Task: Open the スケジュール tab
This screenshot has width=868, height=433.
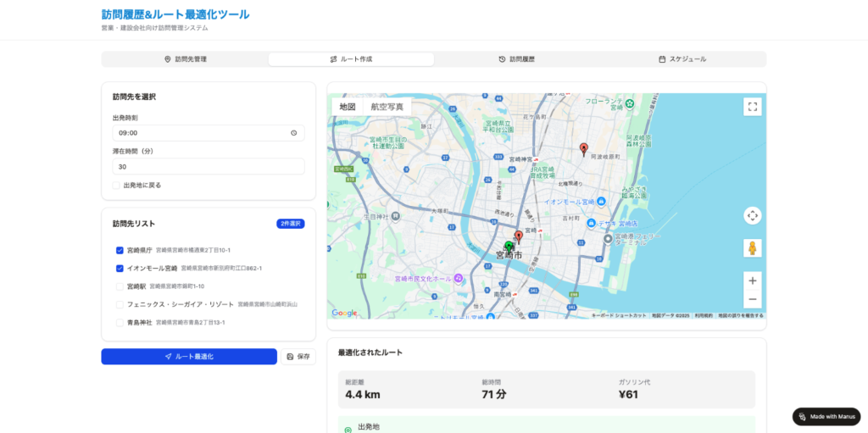Action: 682,59
